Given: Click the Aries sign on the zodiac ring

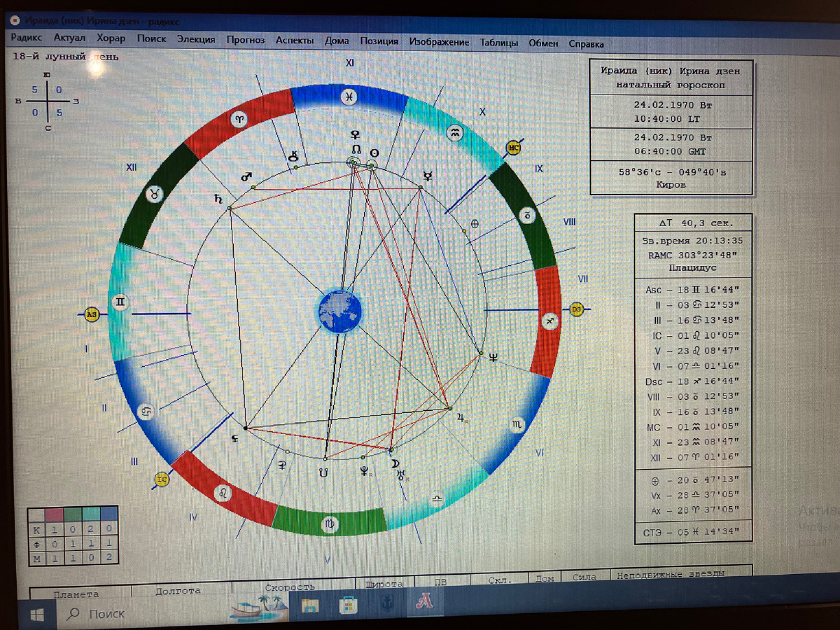Looking at the screenshot, I should pos(239,120).
